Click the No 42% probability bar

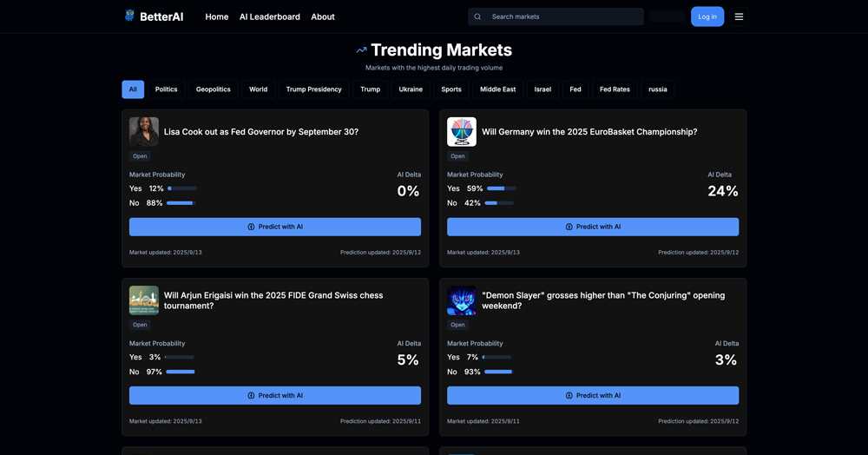499,203
